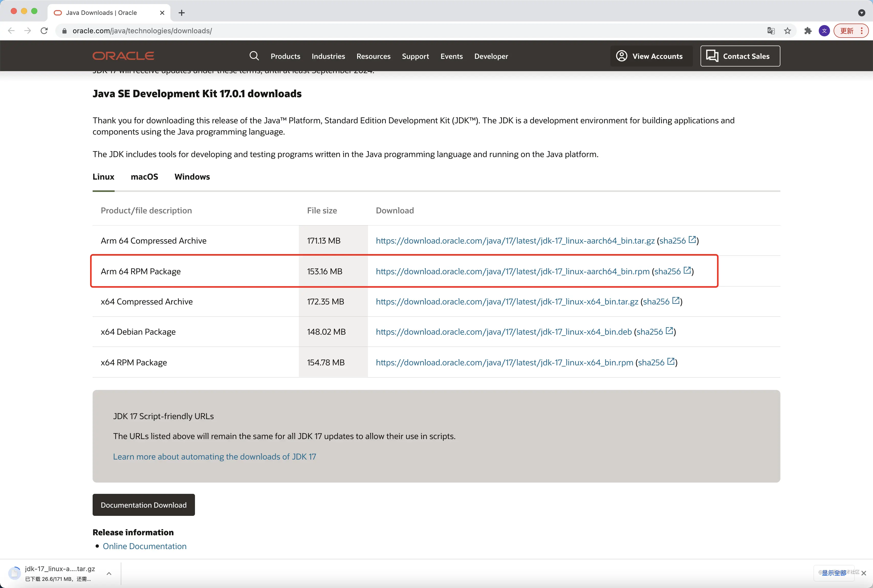The height and width of the screenshot is (588, 873).
Task: Click the translate page icon in address bar
Action: (771, 31)
